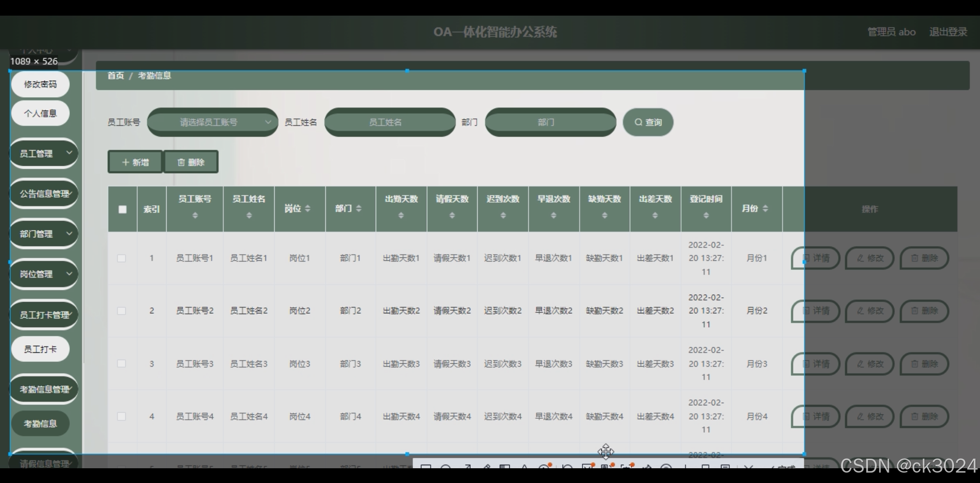Open the 请选择员工账号 dropdown

tap(212, 122)
